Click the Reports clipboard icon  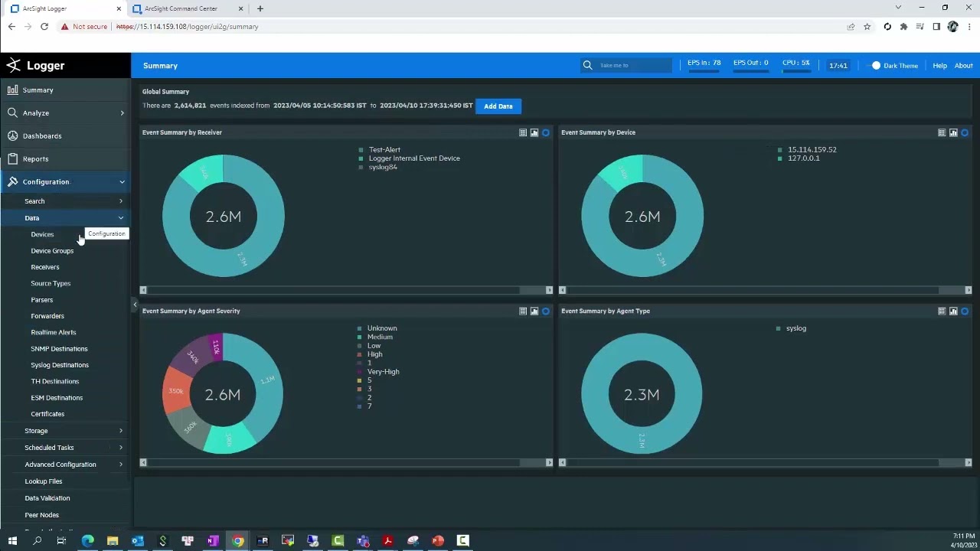point(12,158)
